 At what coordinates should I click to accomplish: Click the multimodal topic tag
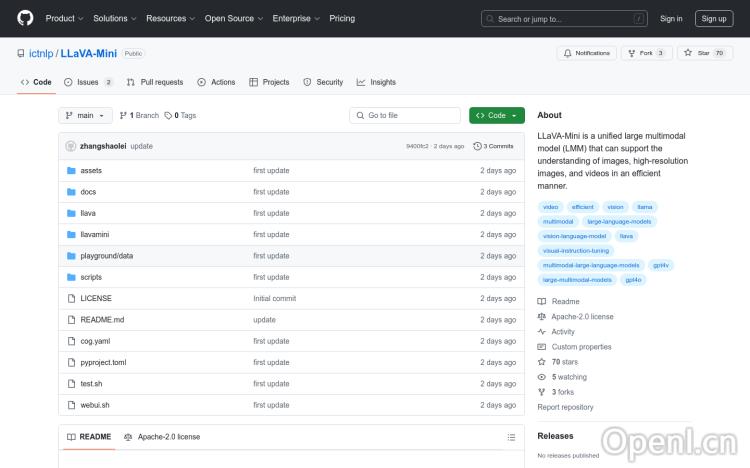click(x=558, y=221)
